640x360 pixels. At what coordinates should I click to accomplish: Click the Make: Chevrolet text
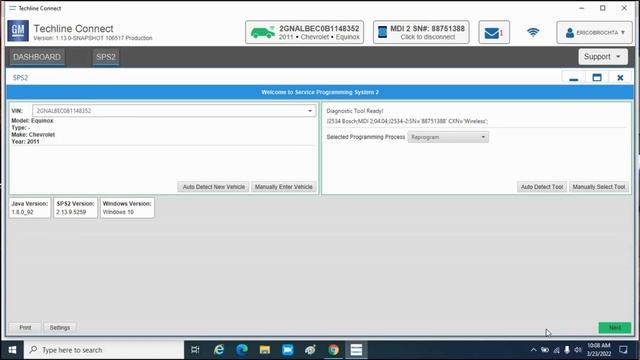33,135
